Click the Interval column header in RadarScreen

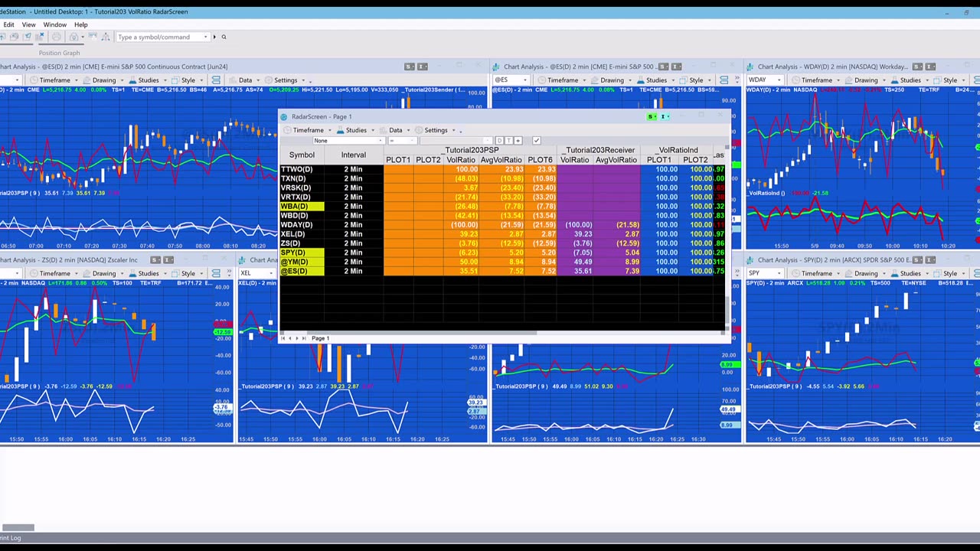[353, 155]
